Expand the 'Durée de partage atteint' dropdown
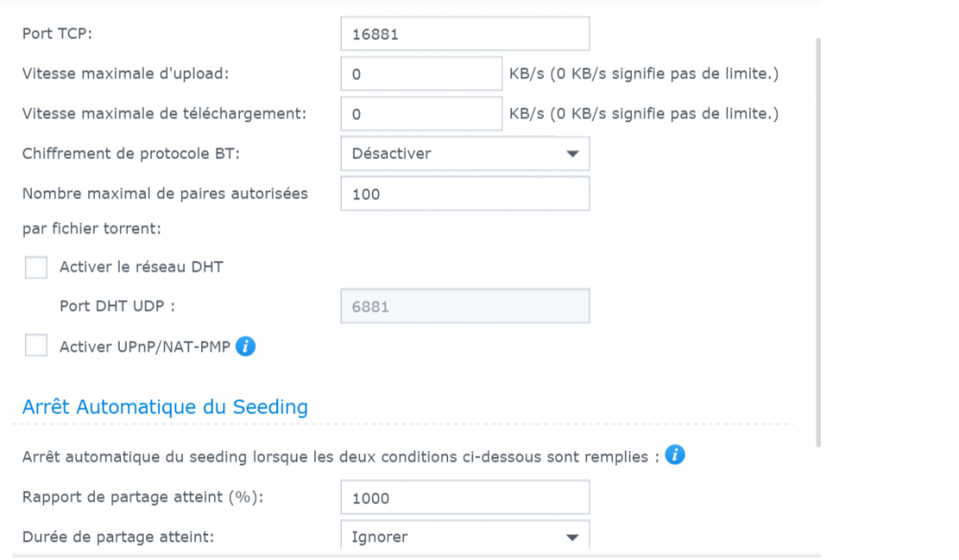 pos(465,537)
